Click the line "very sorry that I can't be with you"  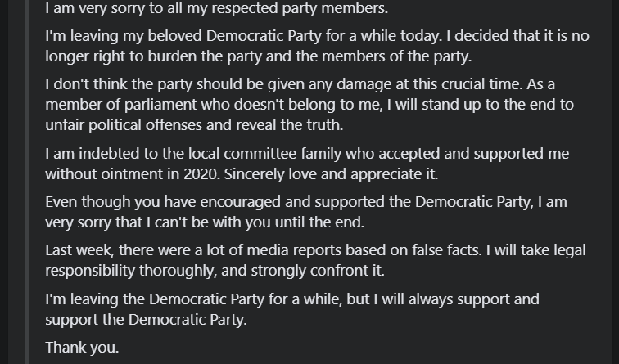(205, 222)
